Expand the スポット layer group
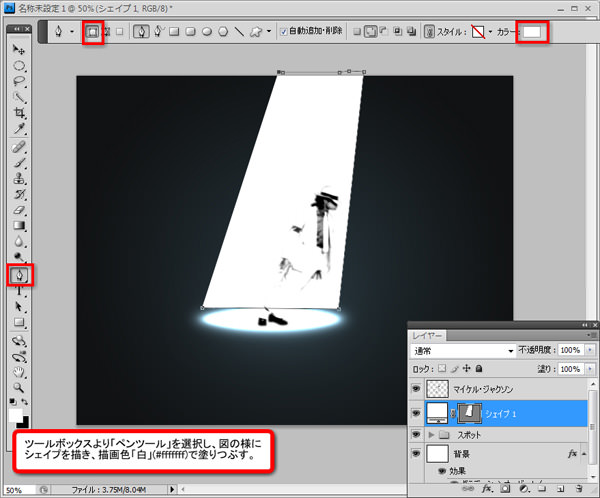This screenshot has height=498, width=600. (x=432, y=437)
